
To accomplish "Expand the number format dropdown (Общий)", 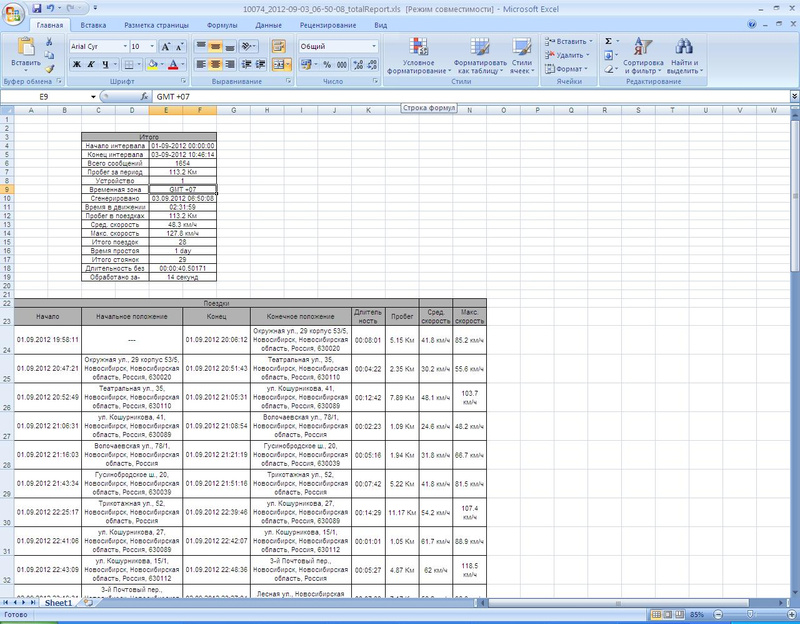I will pyautogui.click(x=374, y=46).
